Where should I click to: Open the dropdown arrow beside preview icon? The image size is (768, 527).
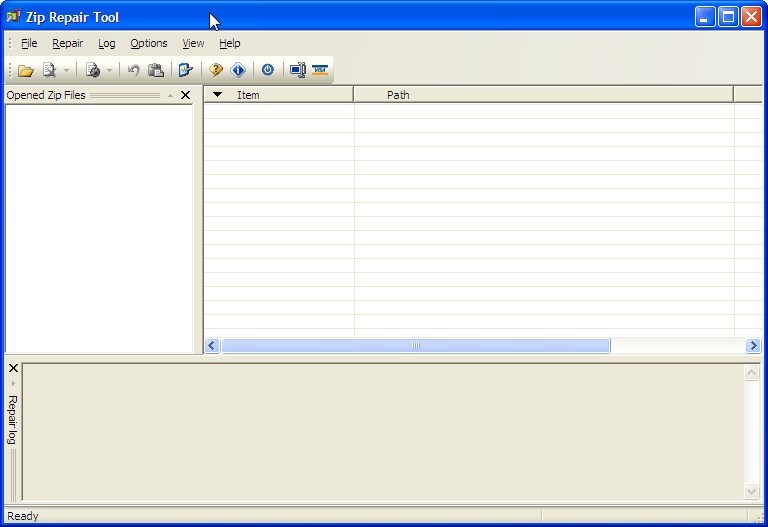click(66, 70)
